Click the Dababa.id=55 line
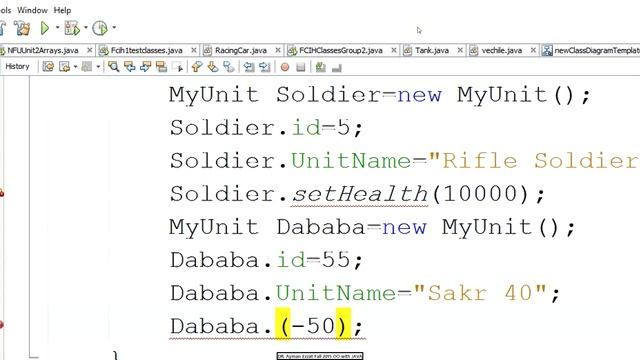The image size is (640, 360). pyautogui.click(x=266, y=260)
